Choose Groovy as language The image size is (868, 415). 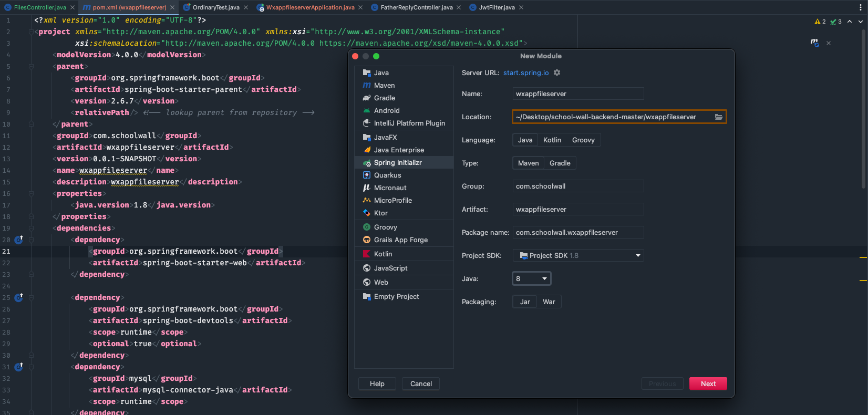[x=583, y=140]
